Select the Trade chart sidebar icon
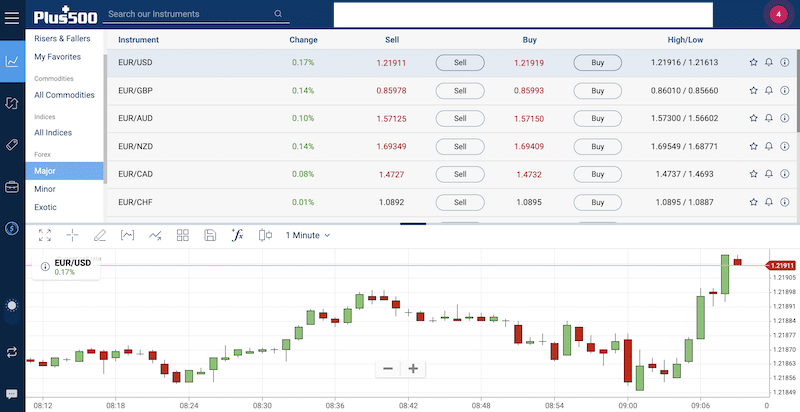Screen dimensions: 800x412 (x=12, y=61)
